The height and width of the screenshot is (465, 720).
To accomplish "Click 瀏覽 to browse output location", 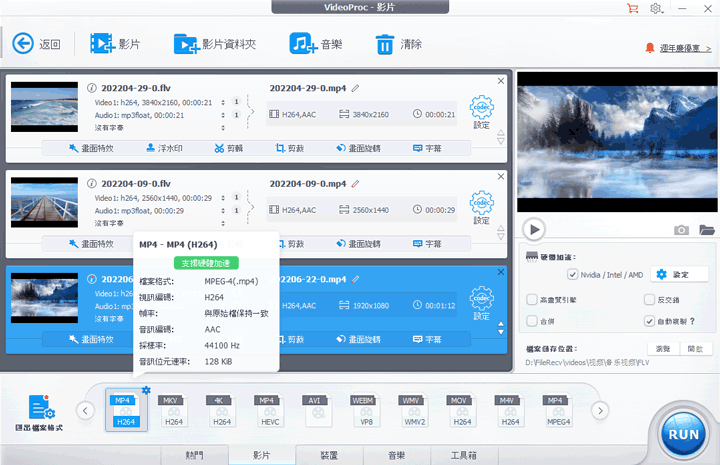I will click(663, 349).
